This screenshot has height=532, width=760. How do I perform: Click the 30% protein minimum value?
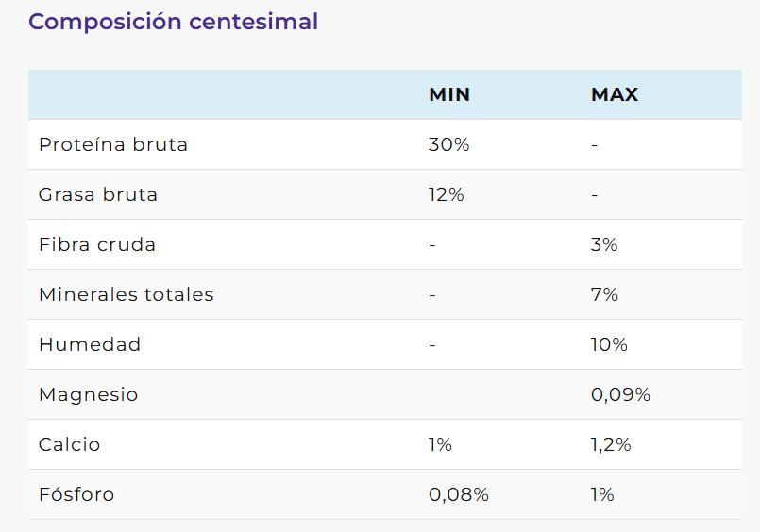tap(449, 144)
